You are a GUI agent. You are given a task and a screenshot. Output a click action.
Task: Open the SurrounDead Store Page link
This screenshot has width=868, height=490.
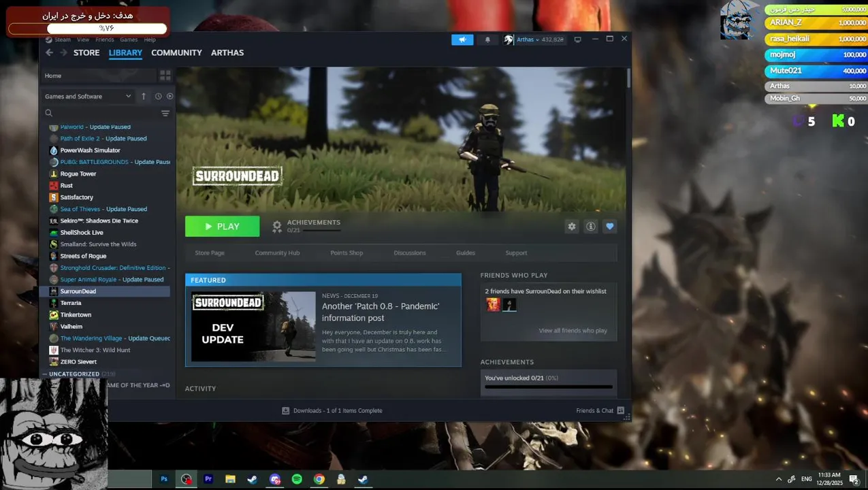coord(210,252)
